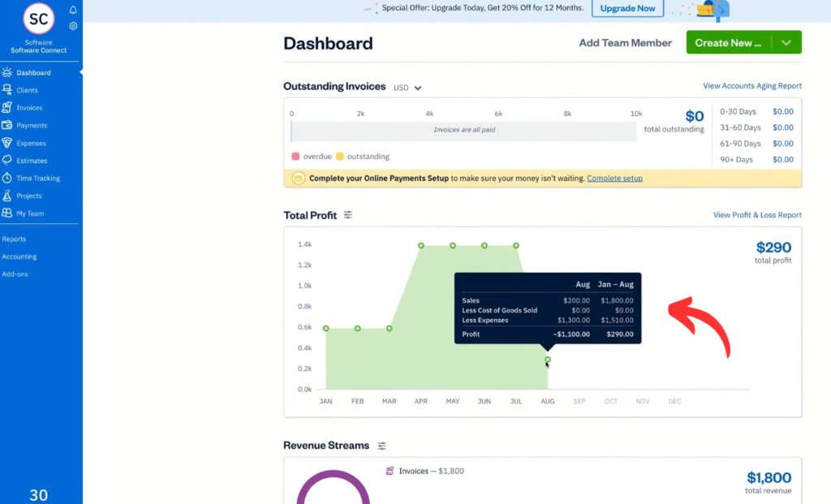Click the overdue pink legend swatch

(295, 157)
